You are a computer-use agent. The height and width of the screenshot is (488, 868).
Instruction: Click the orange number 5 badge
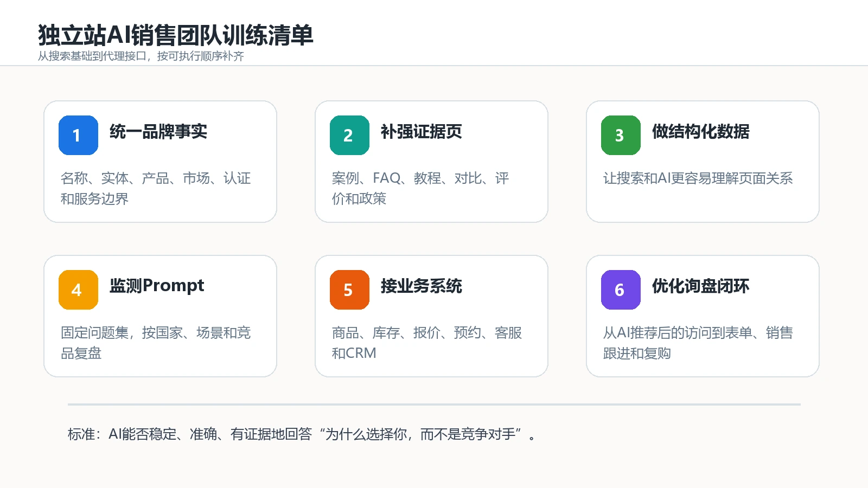pyautogui.click(x=349, y=290)
